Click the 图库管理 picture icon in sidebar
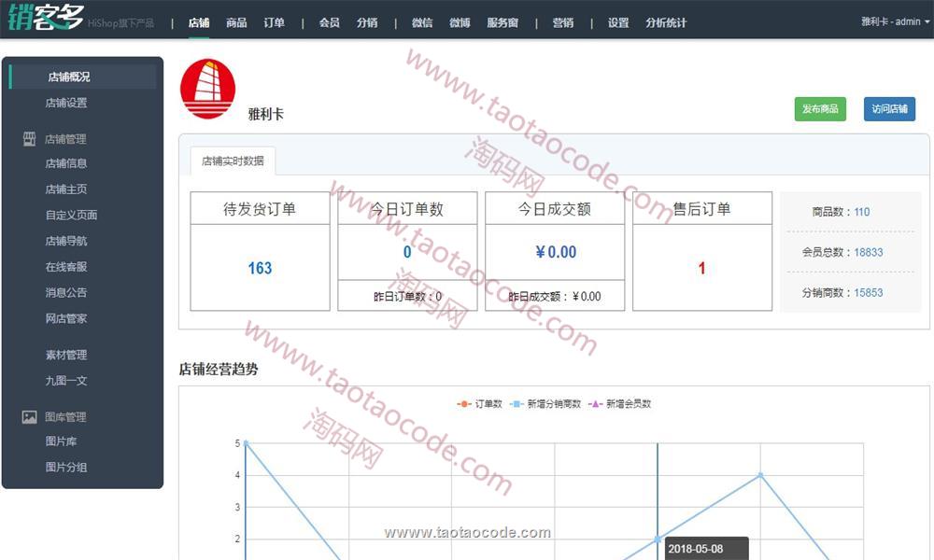Screen dimensions: 934x560 [29, 417]
